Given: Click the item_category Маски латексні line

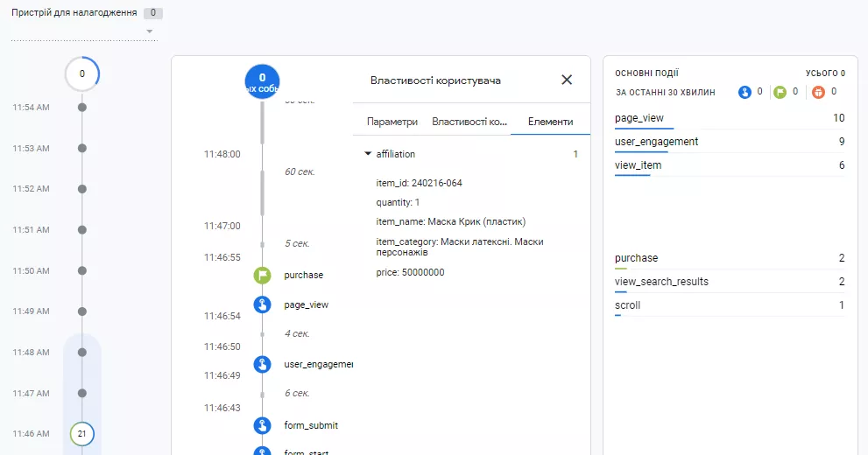Looking at the screenshot, I should (x=460, y=247).
